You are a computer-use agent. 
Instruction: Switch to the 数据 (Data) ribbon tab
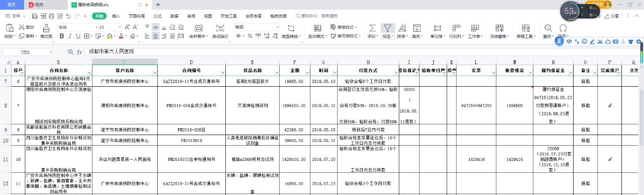174,16
